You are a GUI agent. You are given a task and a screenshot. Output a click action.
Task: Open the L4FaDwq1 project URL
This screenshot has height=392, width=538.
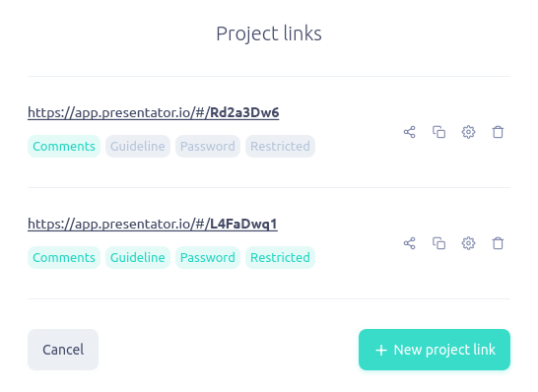[153, 224]
